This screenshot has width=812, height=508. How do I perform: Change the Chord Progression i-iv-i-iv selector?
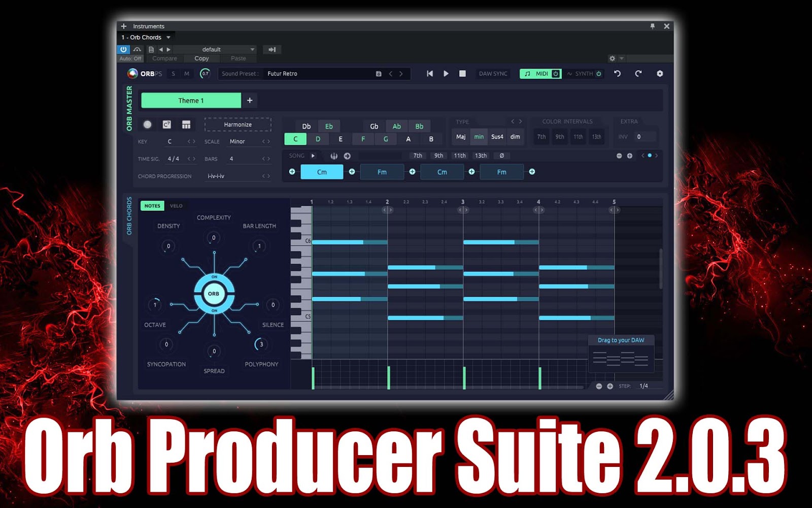pos(238,176)
